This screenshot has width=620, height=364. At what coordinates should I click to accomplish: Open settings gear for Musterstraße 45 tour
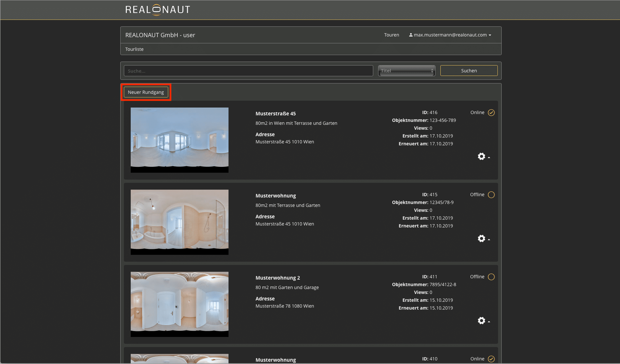tap(481, 156)
